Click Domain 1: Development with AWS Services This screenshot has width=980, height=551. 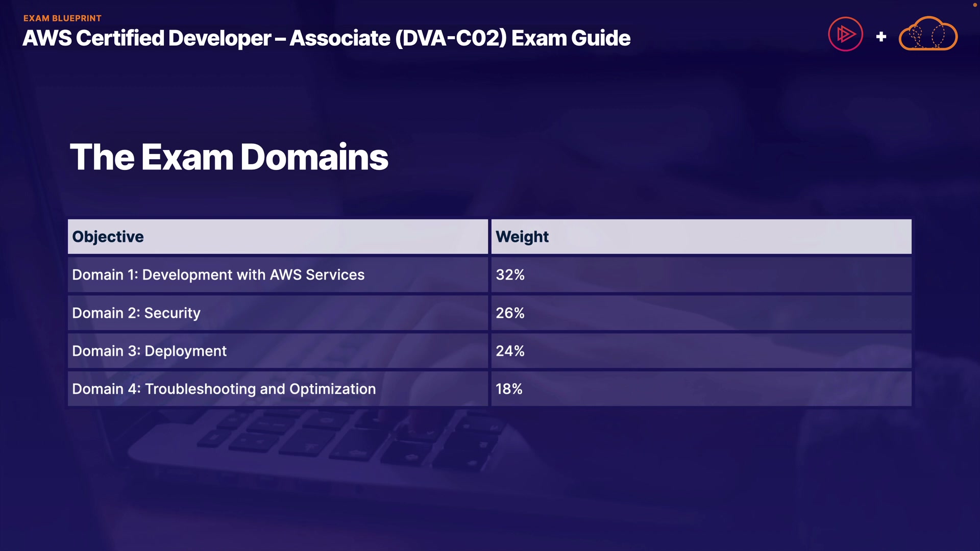(218, 275)
